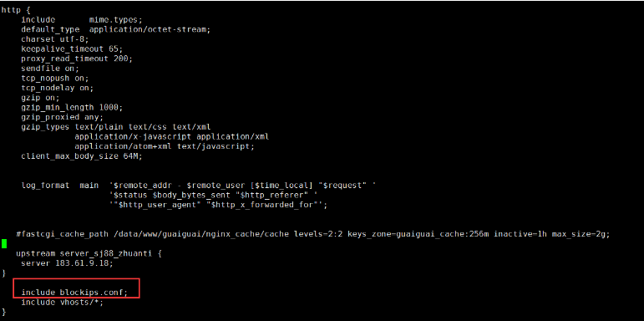
Task: Click the gzip_proxied any directive
Action: pos(63,117)
